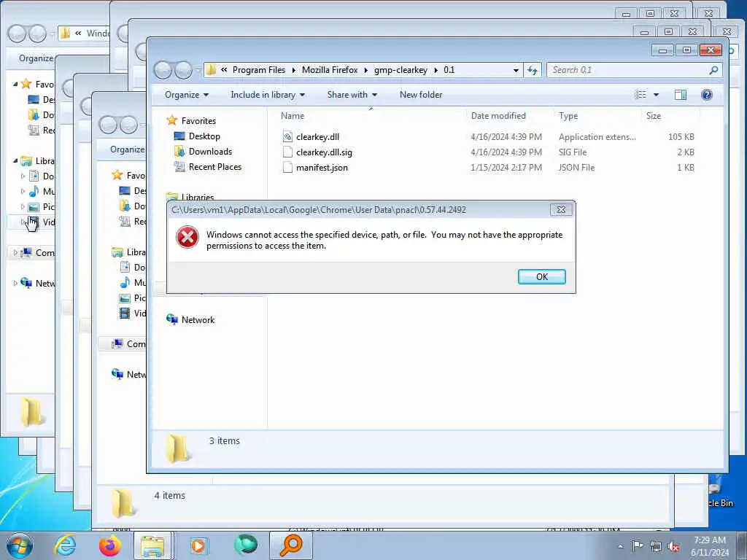
Task: Open Action Center flag icon
Action: point(637,546)
